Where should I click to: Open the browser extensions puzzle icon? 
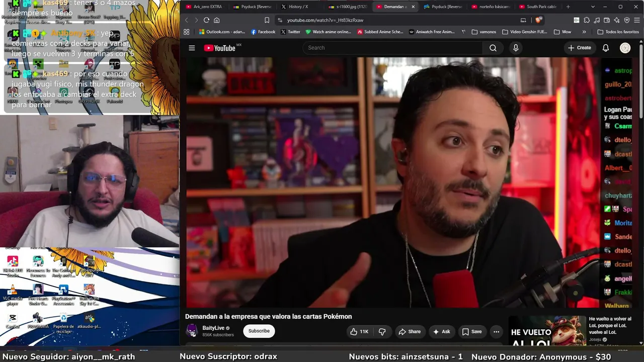587,20
